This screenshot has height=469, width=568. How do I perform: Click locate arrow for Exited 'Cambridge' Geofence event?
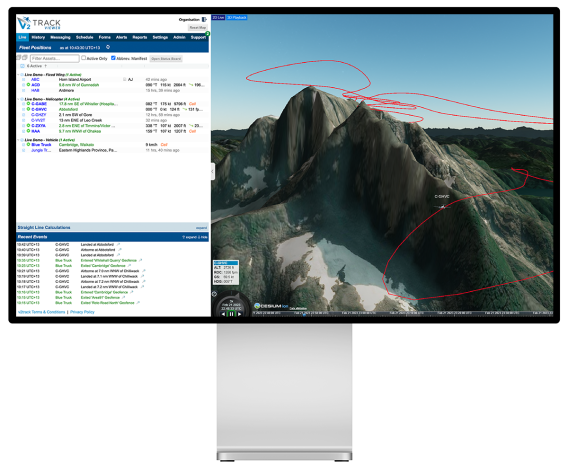129,265
